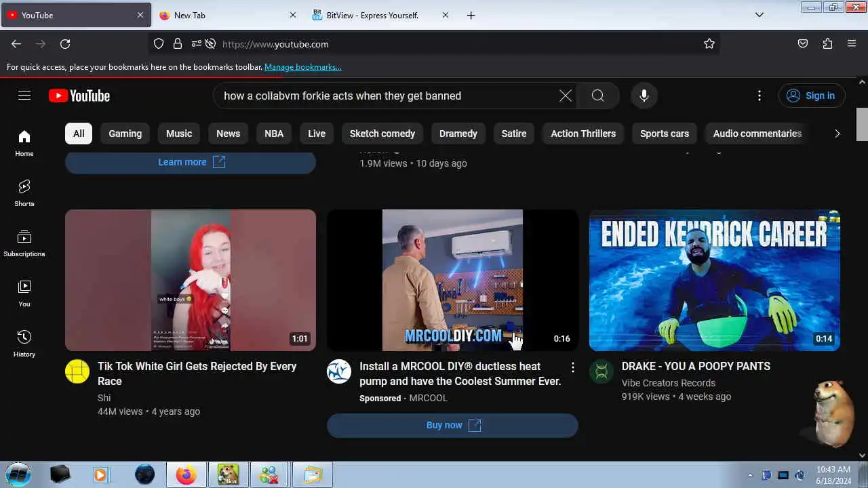This screenshot has height=488, width=868.
Task: Open Subscriptions in the sidebar
Action: click(24, 243)
